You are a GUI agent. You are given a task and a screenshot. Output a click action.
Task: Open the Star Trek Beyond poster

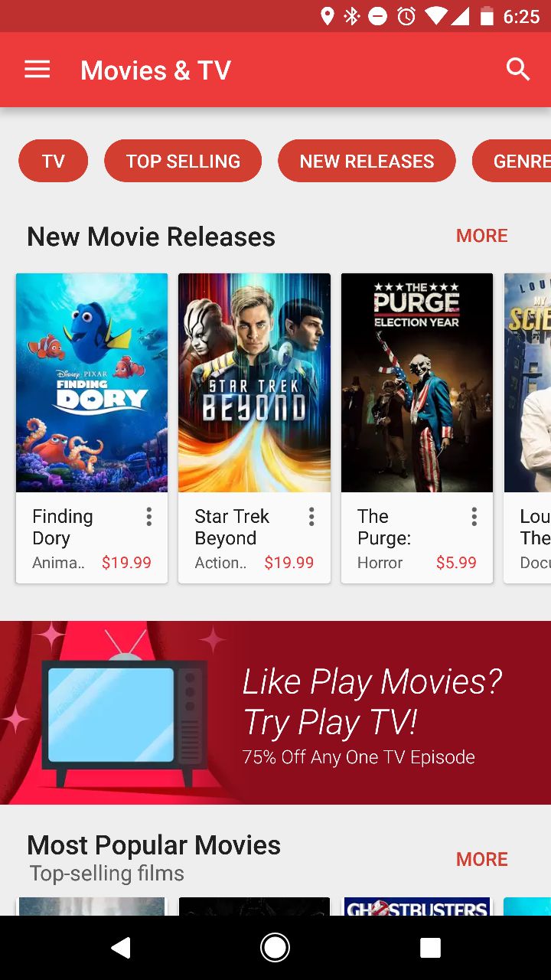pyautogui.click(x=254, y=383)
